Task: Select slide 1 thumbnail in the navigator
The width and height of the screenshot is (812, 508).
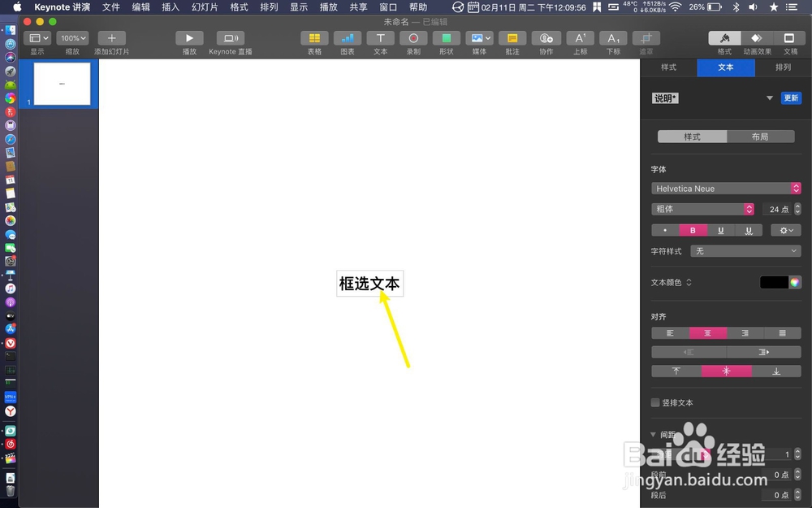Action: click(61, 83)
